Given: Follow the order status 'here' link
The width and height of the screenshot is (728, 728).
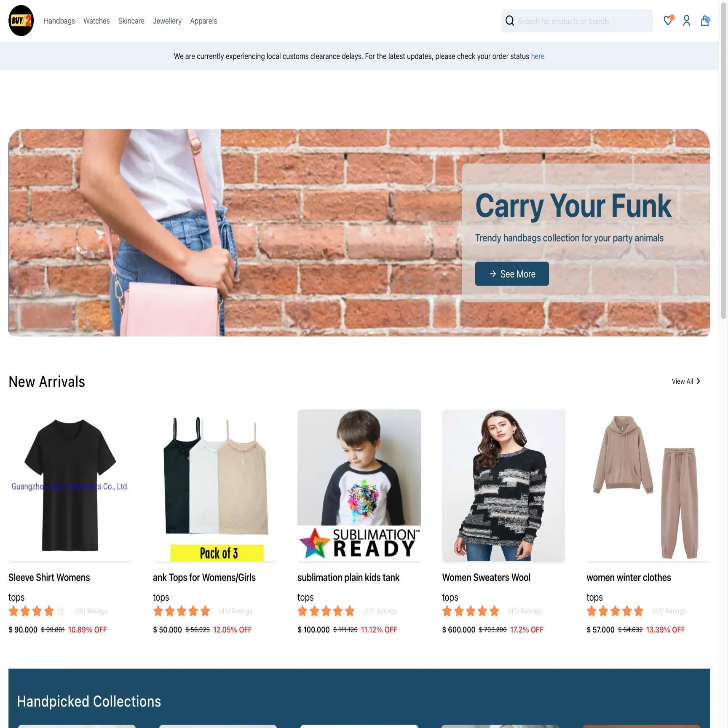Looking at the screenshot, I should [538, 56].
